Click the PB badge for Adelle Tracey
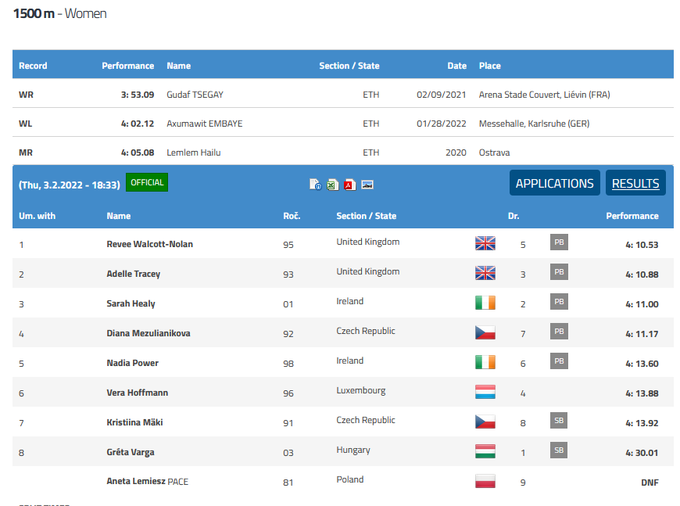Screen dimensions: 680x506 559,272
